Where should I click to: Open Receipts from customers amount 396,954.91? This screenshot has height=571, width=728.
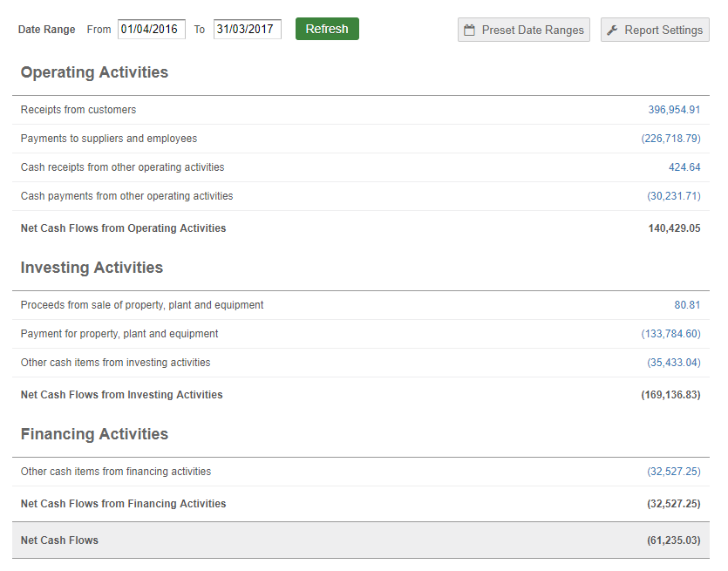point(674,110)
